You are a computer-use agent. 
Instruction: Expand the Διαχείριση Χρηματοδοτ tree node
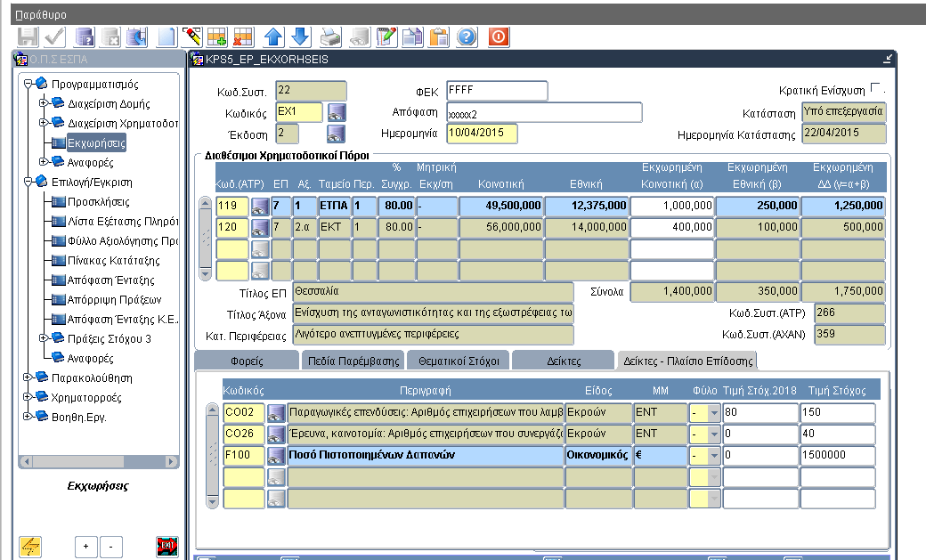[x=43, y=123]
